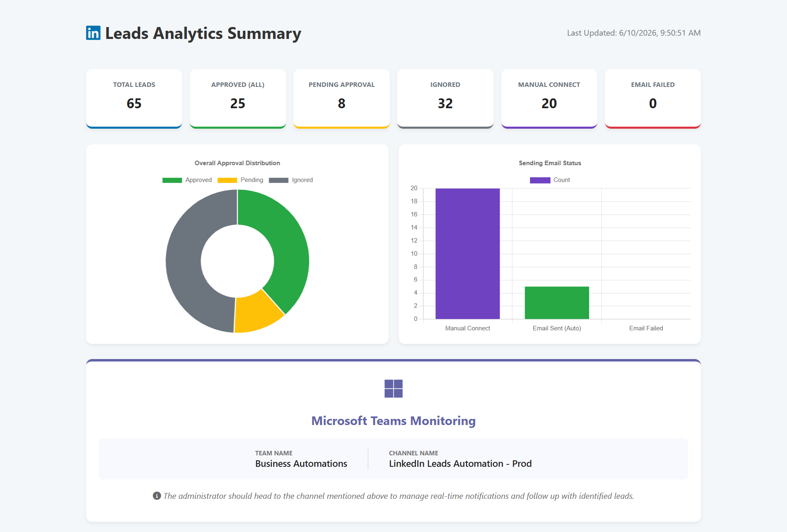787x532 pixels.
Task: Click the LinkedIn logo icon
Action: (x=93, y=33)
